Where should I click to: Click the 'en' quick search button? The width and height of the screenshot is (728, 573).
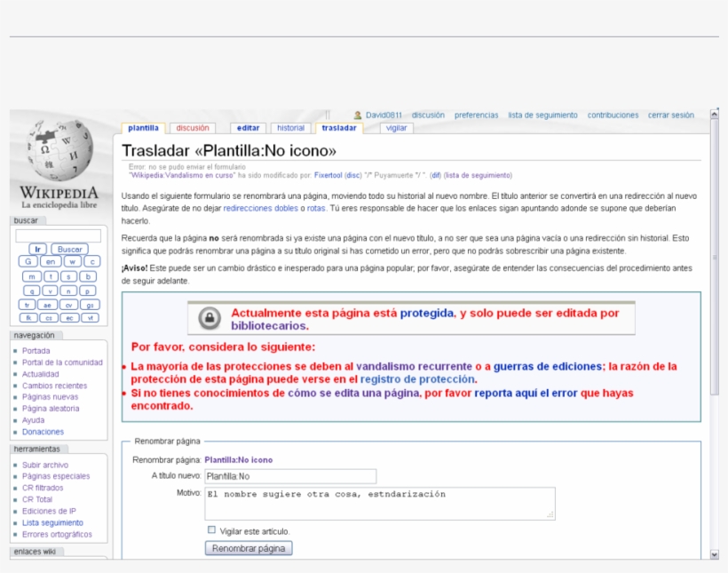point(51,262)
